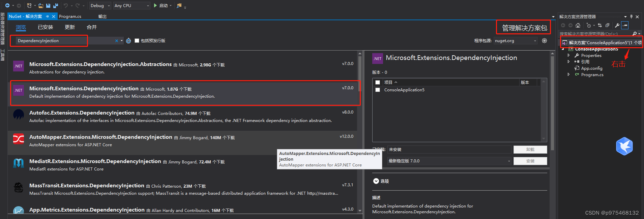Click the blue navigate backward arrow
The width and height of the screenshot is (644, 219).
point(7,5)
